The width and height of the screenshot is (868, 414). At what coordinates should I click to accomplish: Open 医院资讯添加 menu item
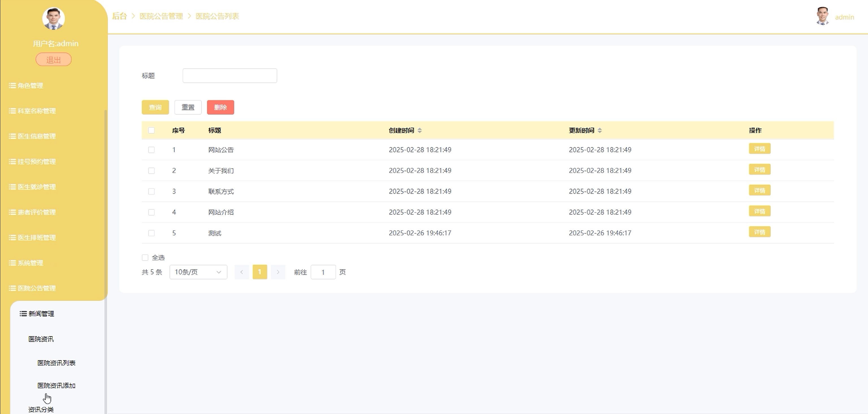[56, 385]
